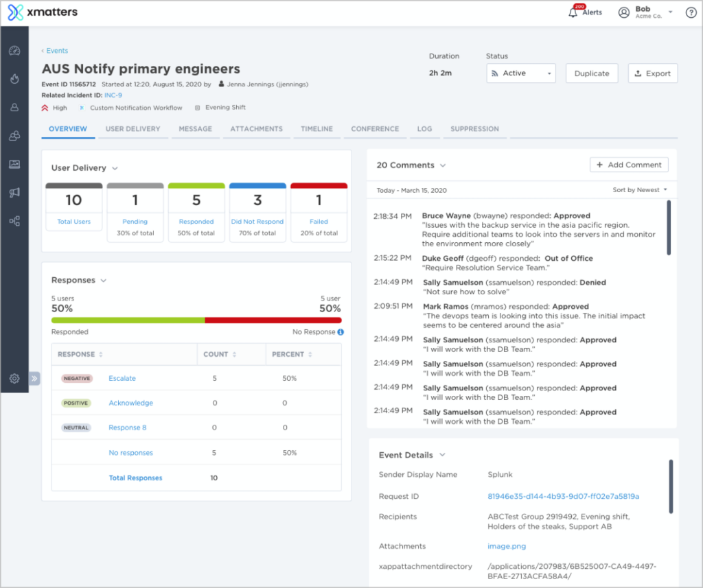Click the green Responded progress bar

(127, 320)
